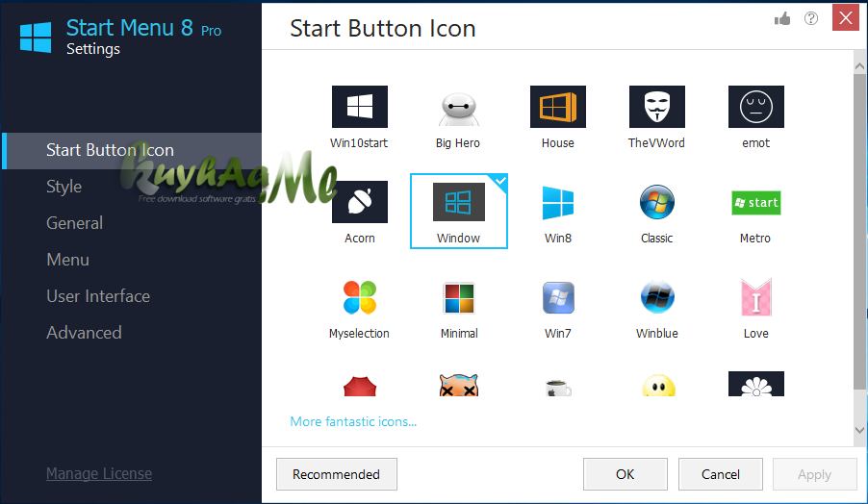
Task: Open More fantastic icons link
Action: click(x=353, y=421)
